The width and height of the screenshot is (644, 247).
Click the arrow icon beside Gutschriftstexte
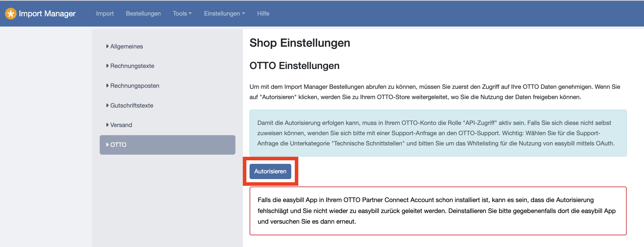click(x=107, y=105)
